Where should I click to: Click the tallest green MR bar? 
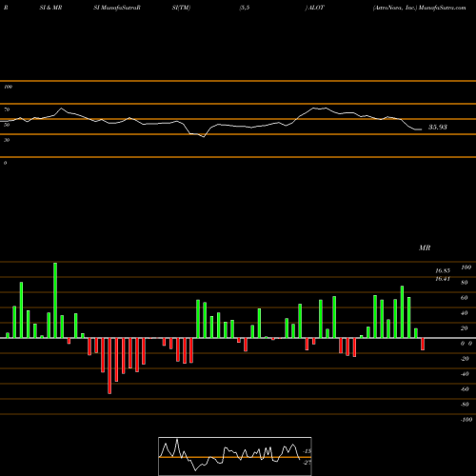(55, 300)
